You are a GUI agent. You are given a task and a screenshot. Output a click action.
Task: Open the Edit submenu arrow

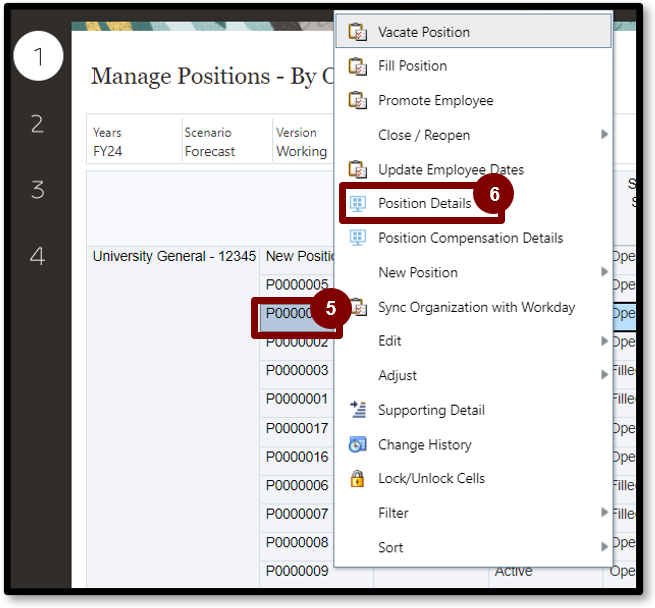point(603,341)
